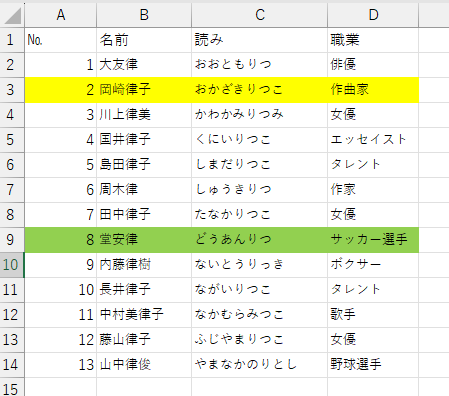Select row 3 header
Image resolution: width=449 pixels, height=396 pixels.
coord(12,90)
